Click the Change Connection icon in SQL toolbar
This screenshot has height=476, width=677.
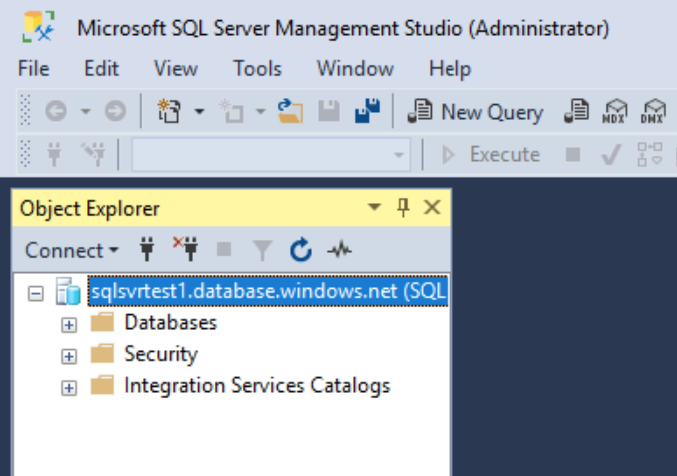(93, 154)
